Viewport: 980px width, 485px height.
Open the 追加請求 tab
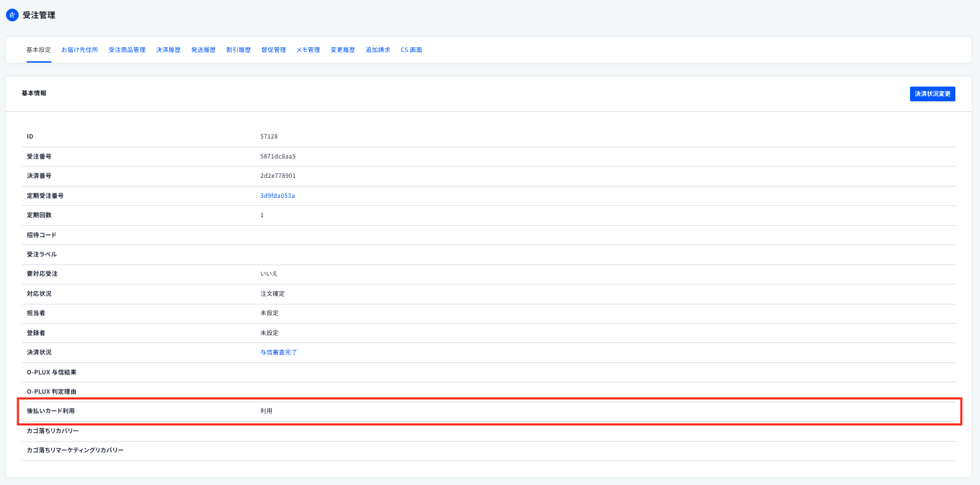coord(378,50)
